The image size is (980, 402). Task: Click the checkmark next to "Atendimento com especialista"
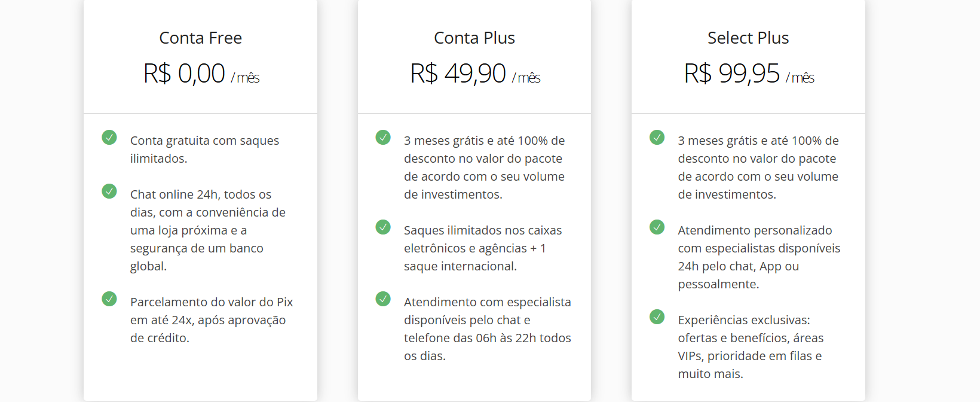[x=383, y=299]
